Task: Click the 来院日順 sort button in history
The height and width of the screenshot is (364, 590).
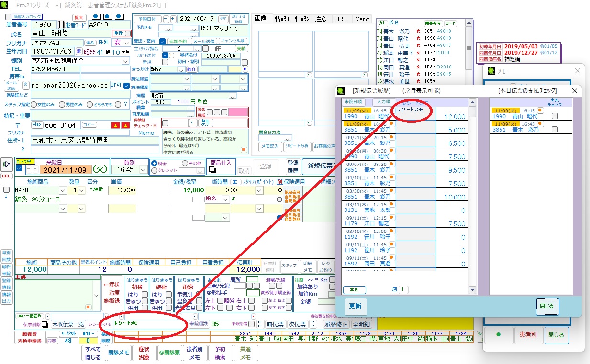Action: click(x=355, y=102)
